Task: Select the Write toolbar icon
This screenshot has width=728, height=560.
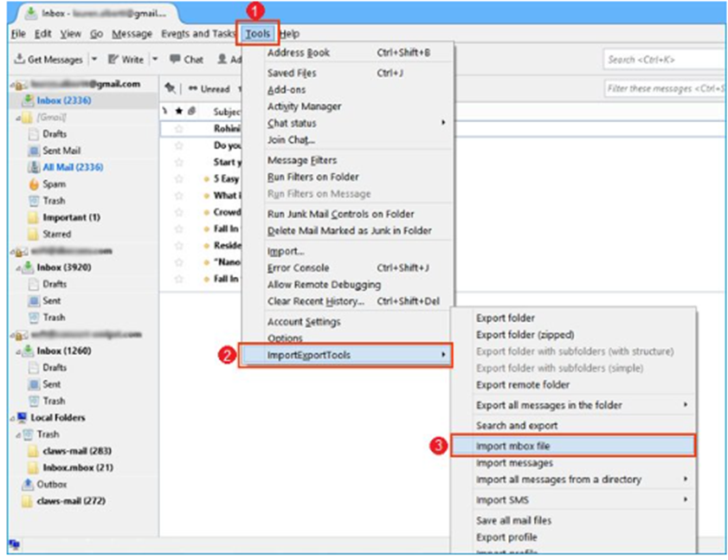Action: pyautogui.click(x=113, y=59)
